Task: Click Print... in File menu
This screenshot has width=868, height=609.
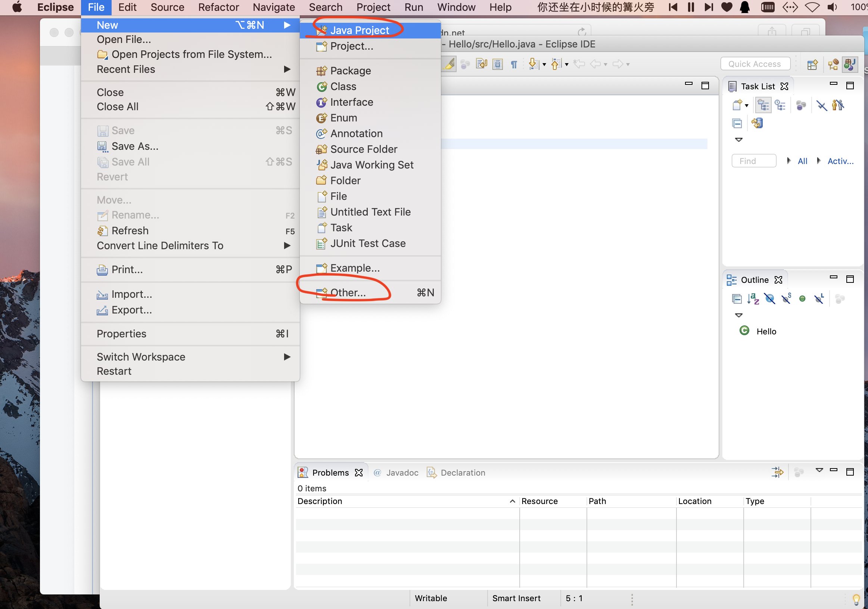Action: [x=190, y=270]
